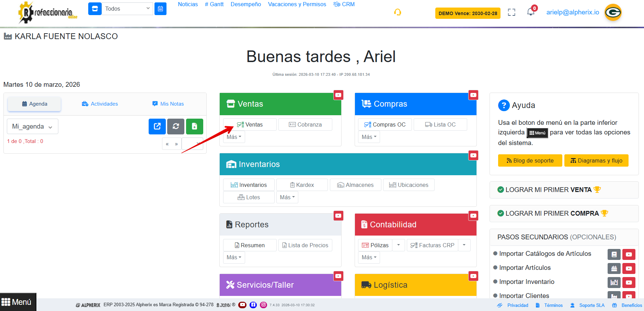The width and height of the screenshot is (644, 311).
Task: Open the Facebook icon in footer
Action: [x=253, y=305]
